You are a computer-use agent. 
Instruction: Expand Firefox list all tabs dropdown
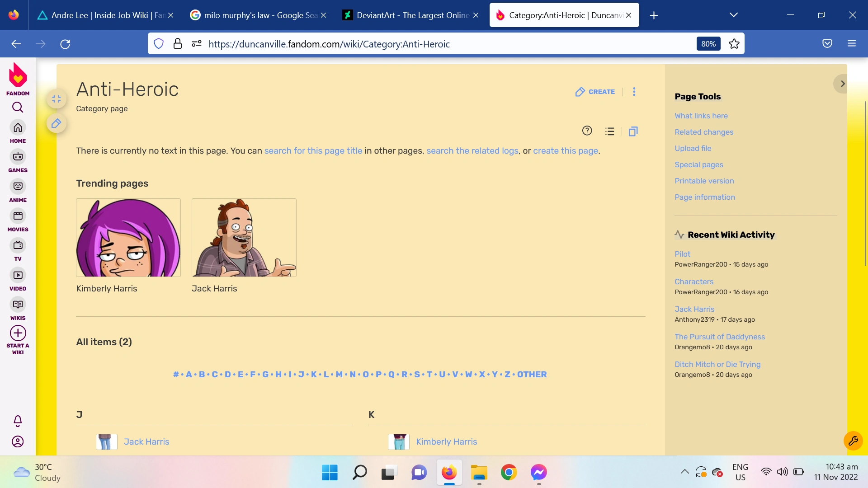[x=733, y=15]
